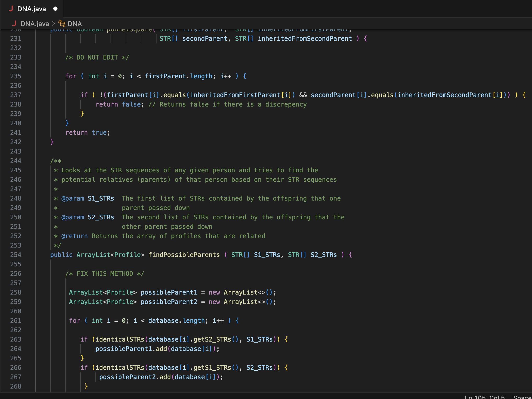This screenshot has height=399, width=532.
Task: Click line number 235 in the gutter
Action: (x=16, y=76)
